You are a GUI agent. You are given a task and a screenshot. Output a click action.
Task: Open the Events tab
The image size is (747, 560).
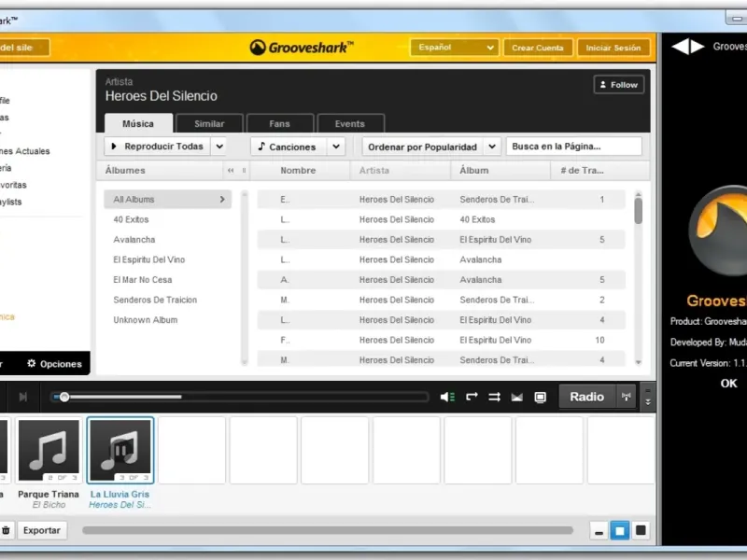(x=349, y=123)
